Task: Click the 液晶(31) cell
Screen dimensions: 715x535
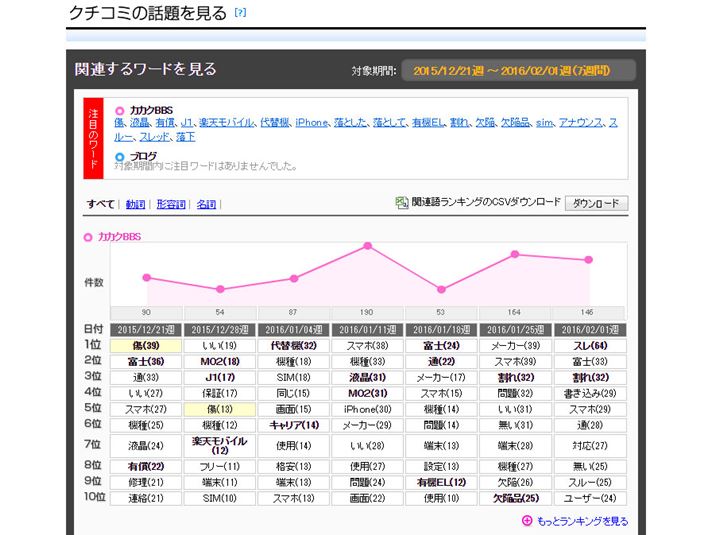Action: point(368,378)
